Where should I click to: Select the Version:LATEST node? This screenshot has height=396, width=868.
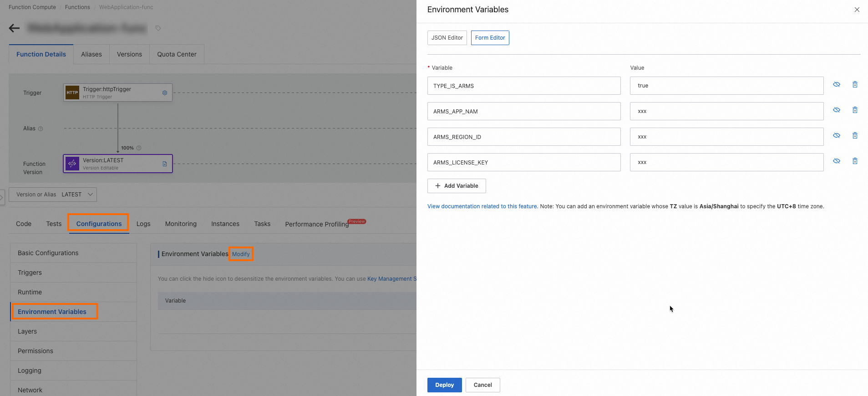coord(118,164)
